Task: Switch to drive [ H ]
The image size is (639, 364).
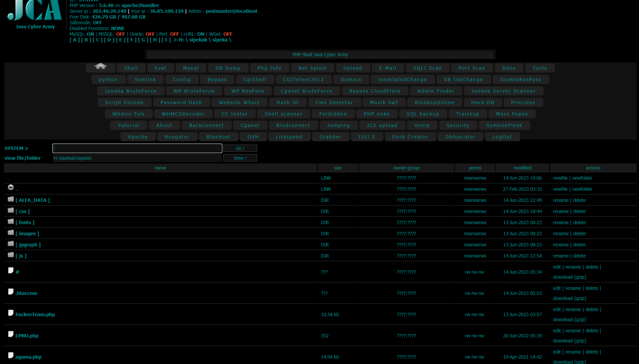Action: [x=155, y=40]
